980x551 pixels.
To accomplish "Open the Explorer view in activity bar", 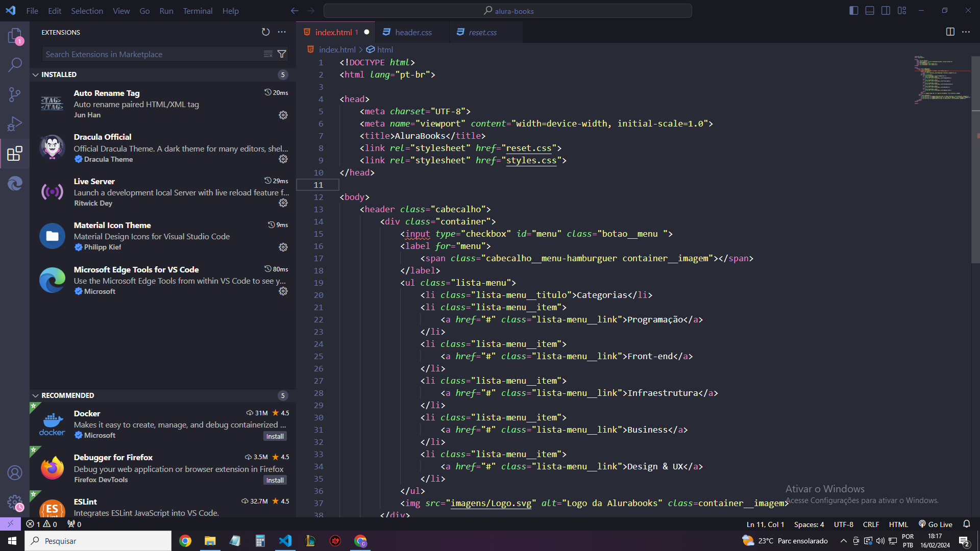I will click(15, 36).
